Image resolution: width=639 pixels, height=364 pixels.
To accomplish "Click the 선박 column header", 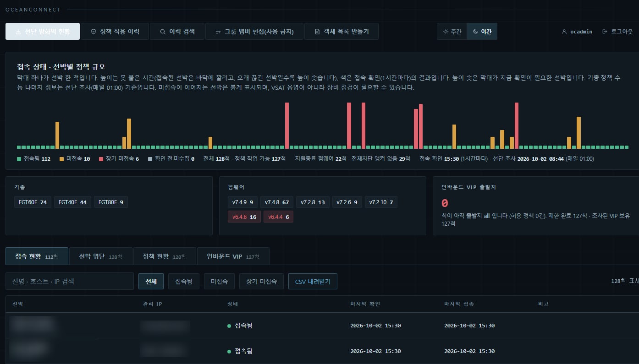I will (17, 304).
